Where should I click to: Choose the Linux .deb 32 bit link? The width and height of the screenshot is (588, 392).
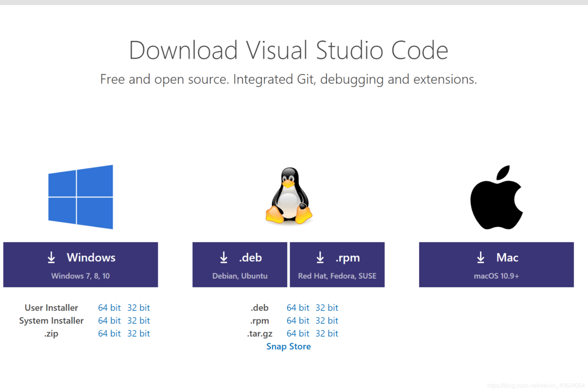327,308
